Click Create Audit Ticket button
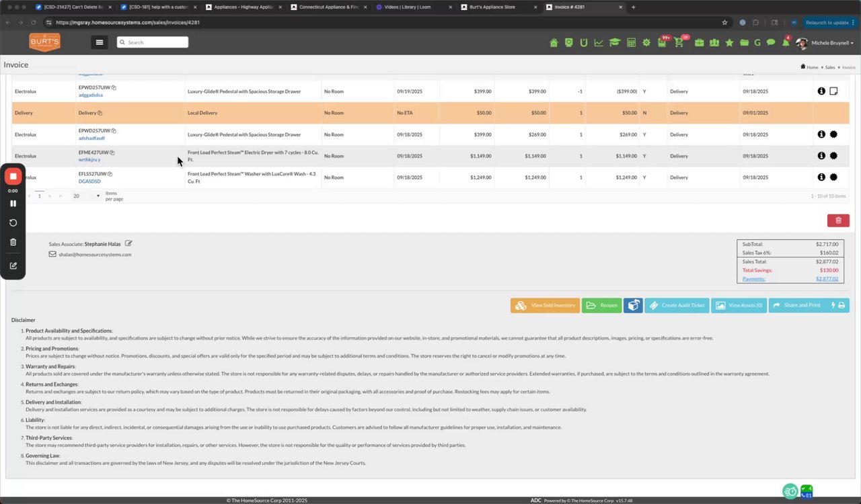 [677, 305]
